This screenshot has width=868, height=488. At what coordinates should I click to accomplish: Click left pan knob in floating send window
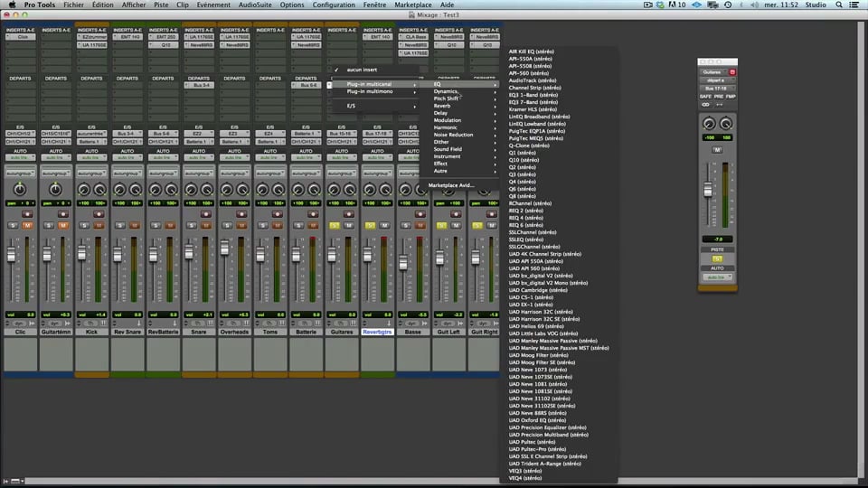click(x=709, y=124)
